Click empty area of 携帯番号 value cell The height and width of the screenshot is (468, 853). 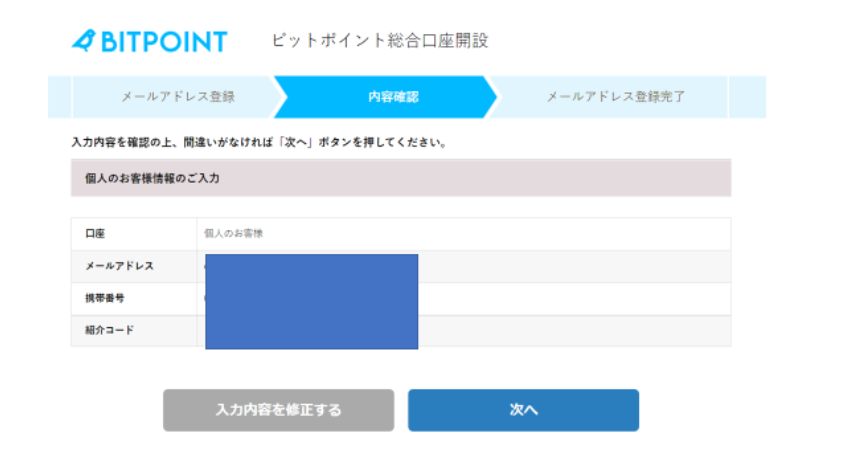tap(574, 299)
